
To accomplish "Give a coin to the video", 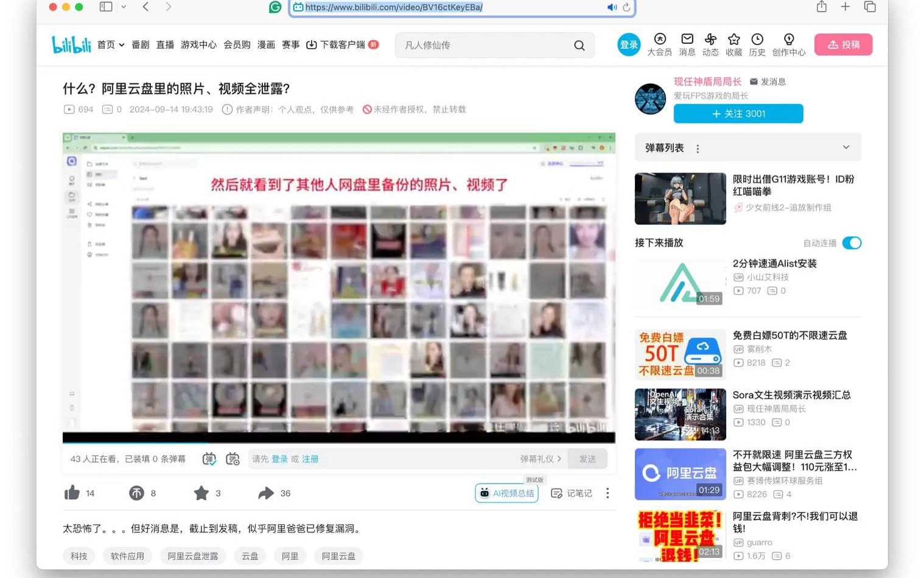I will pos(136,493).
